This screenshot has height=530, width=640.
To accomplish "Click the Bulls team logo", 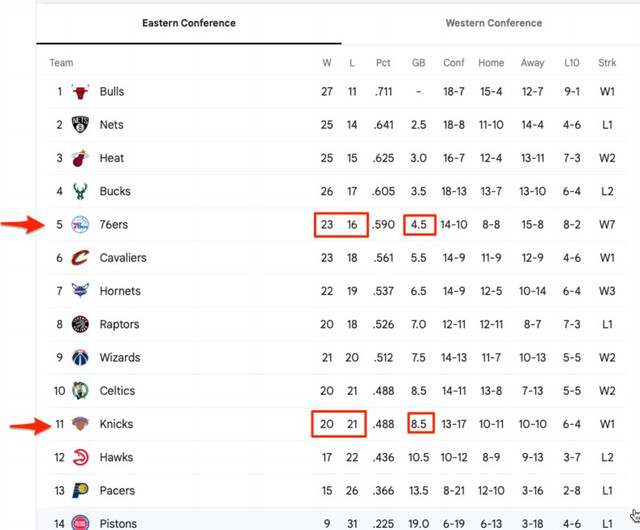I will pos(80,91).
